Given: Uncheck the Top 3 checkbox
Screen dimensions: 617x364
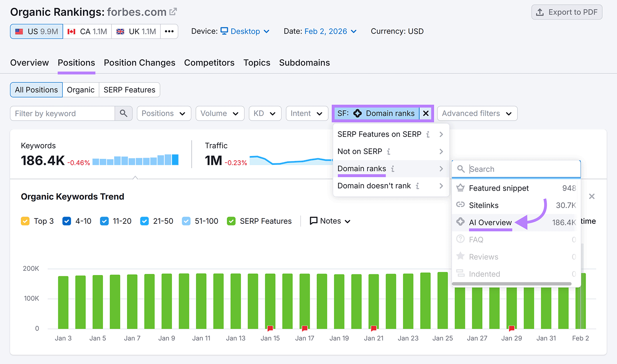Looking at the screenshot, I should click(25, 221).
